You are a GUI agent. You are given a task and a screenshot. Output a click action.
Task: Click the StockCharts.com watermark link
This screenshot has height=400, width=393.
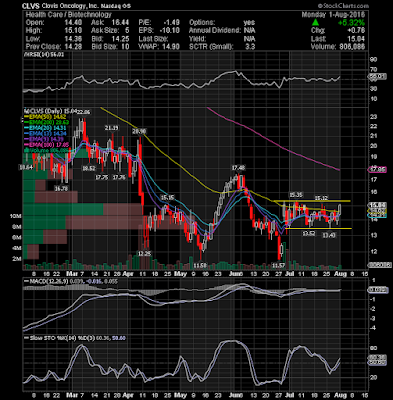click(343, 6)
